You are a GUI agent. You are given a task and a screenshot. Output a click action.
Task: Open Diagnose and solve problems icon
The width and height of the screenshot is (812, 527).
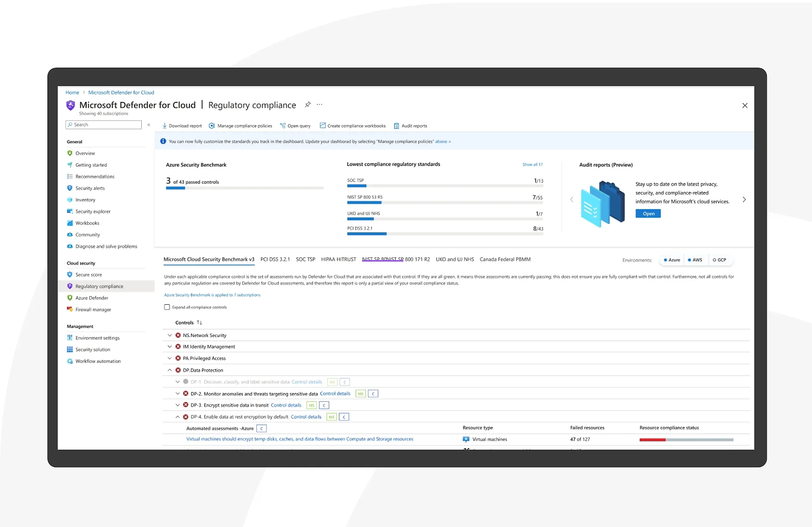(x=70, y=246)
